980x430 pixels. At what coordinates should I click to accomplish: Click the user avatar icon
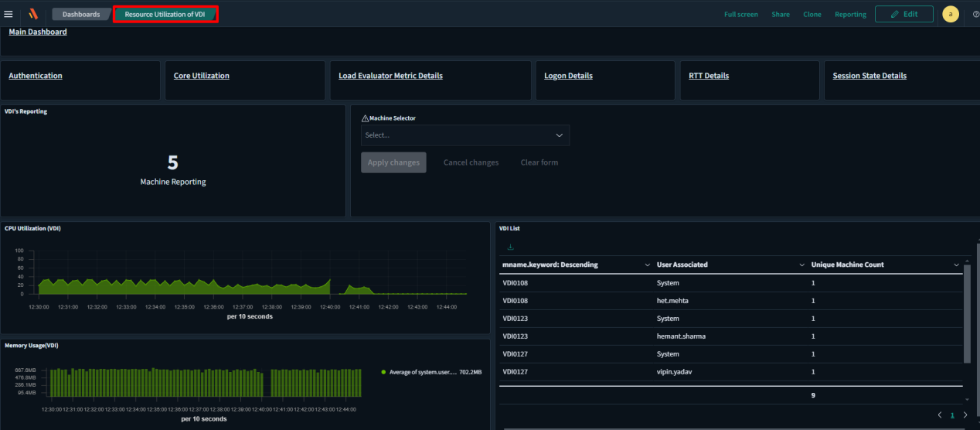[951, 14]
